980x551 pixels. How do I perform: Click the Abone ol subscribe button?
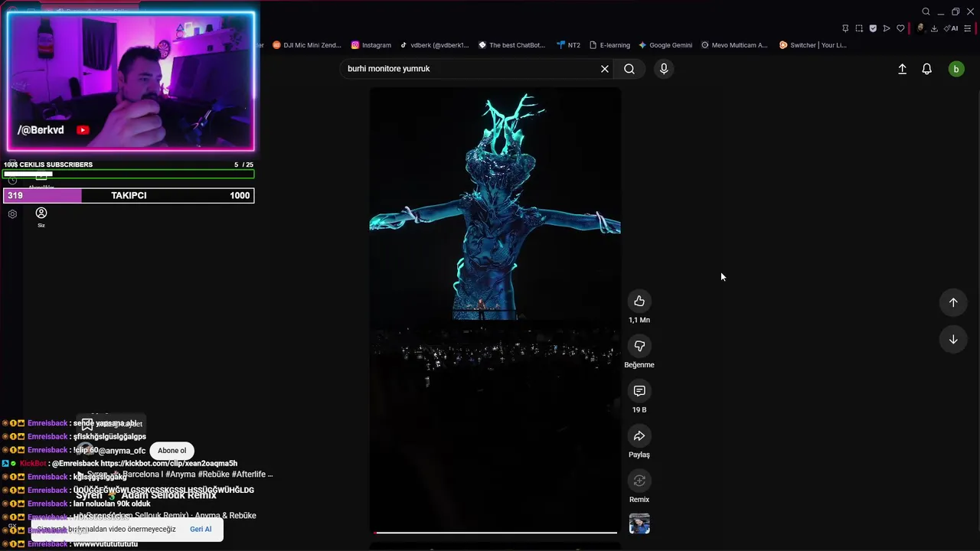(171, 451)
